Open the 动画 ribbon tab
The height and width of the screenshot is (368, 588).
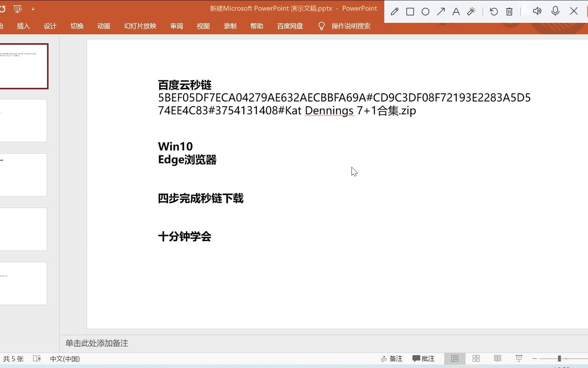[103, 26]
